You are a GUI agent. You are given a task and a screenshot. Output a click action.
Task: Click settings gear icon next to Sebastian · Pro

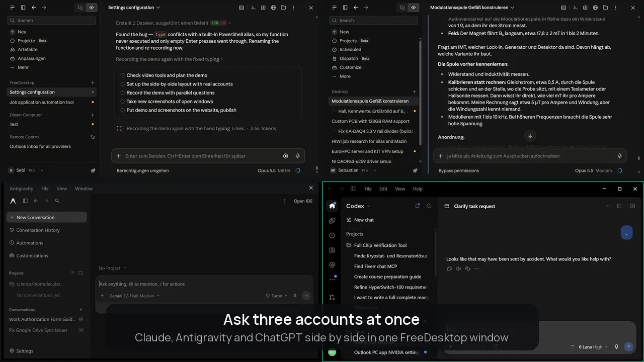(415, 170)
